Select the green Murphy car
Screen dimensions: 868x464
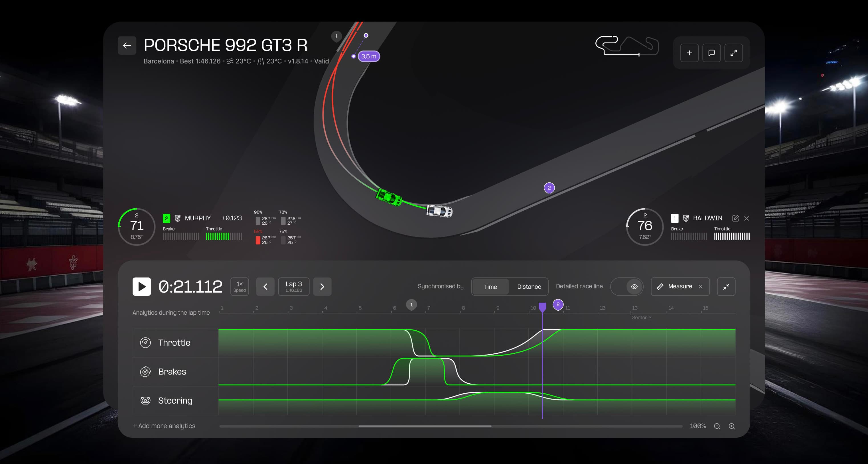click(389, 197)
